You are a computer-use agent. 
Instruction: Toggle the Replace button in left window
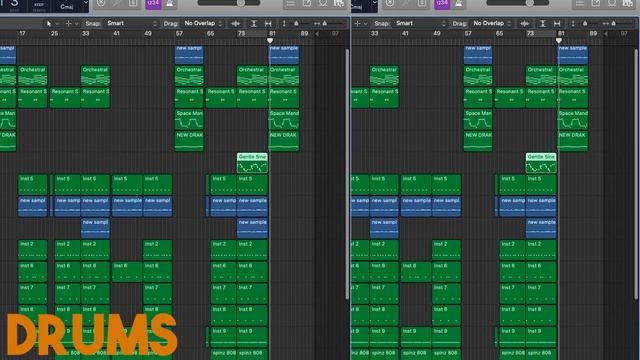(x=101, y=3)
